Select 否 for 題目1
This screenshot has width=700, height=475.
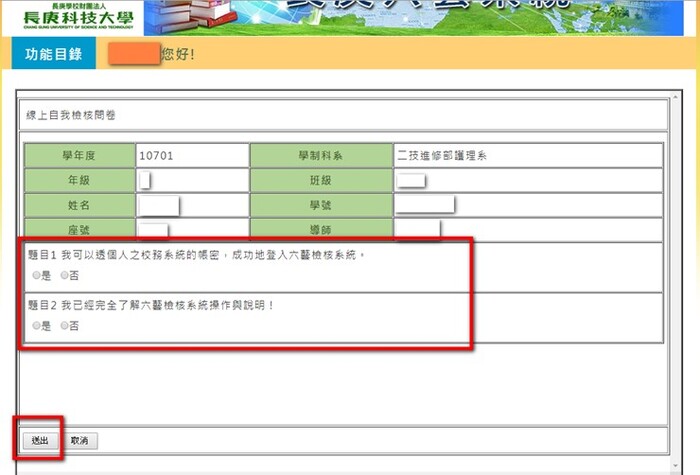coord(65,275)
